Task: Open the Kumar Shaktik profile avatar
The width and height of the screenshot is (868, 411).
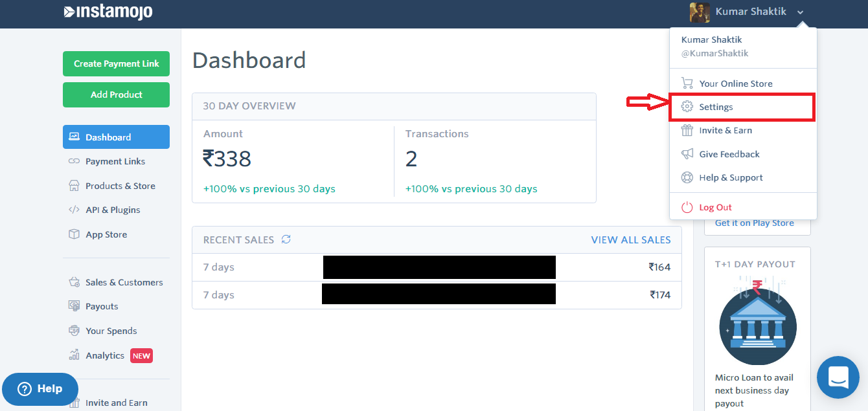Action: pos(700,12)
